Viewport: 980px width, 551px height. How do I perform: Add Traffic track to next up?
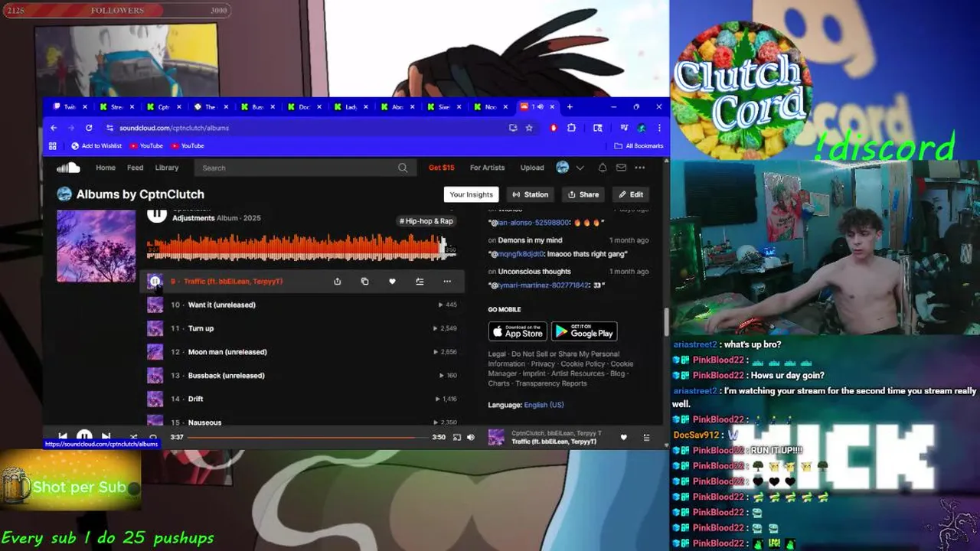[x=420, y=281]
